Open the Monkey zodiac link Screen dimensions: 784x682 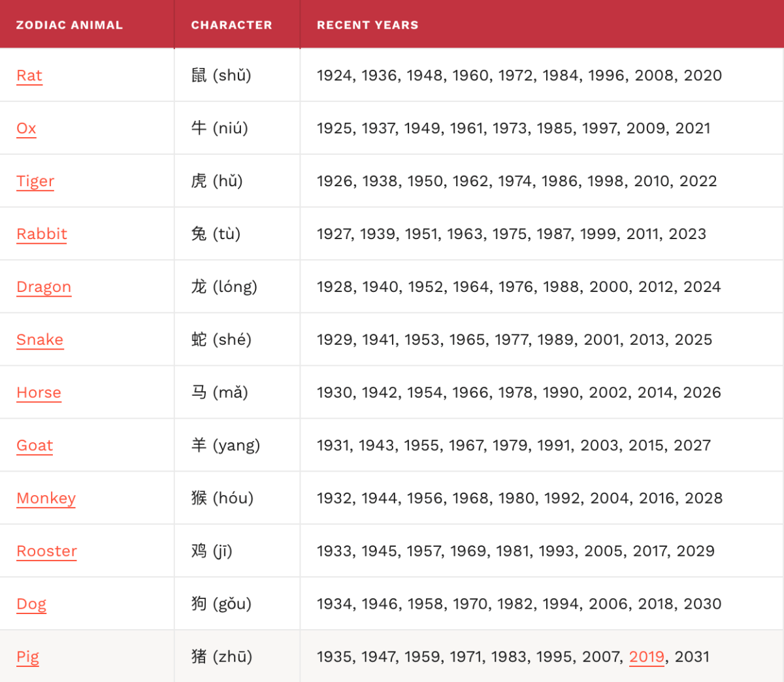click(x=46, y=499)
